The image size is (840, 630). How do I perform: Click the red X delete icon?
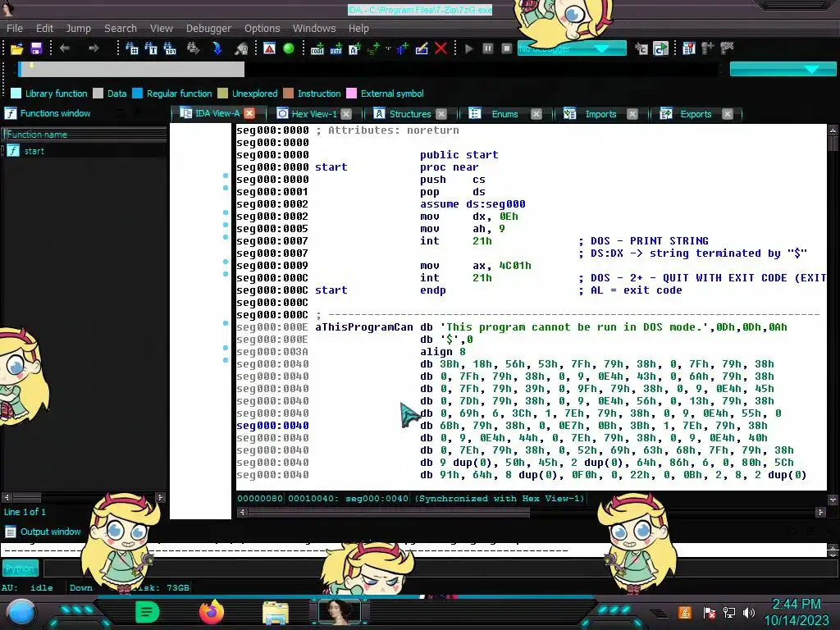tap(441, 48)
